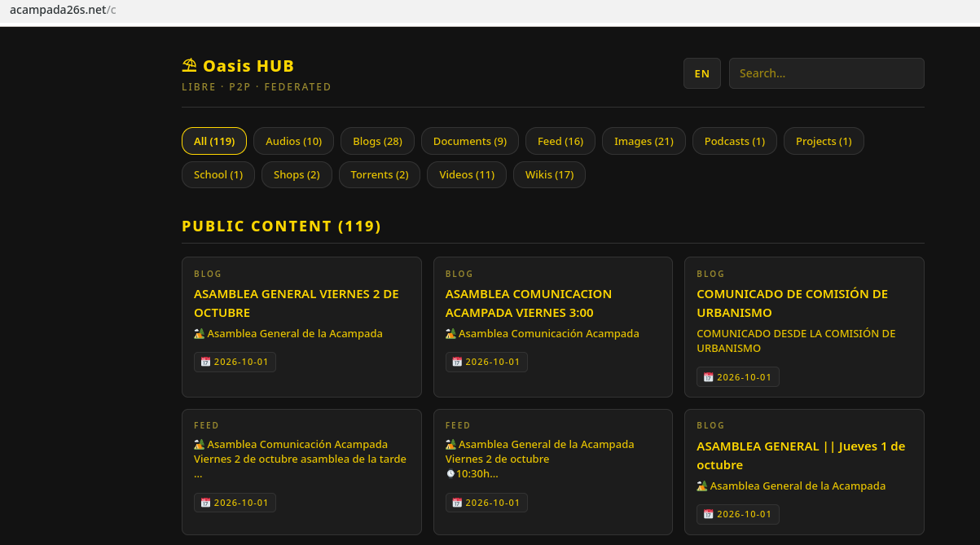Filter by Blogs (28)
Viewport: 980px width, 545px height.
(377, 141)
